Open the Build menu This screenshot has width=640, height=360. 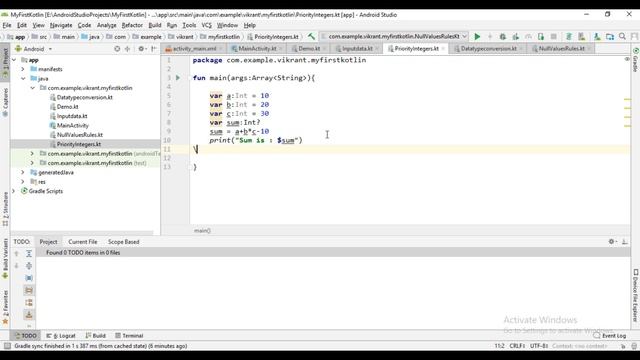[155, 25]
